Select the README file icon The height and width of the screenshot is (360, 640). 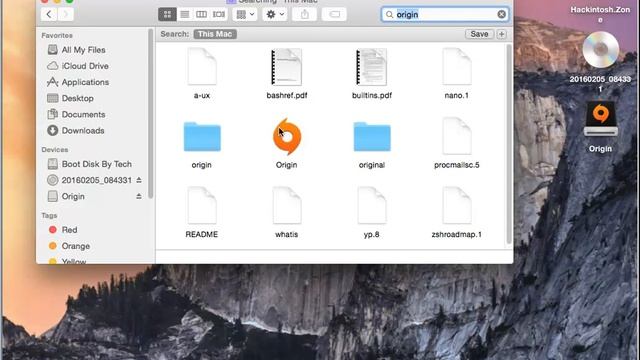point(202,205)
